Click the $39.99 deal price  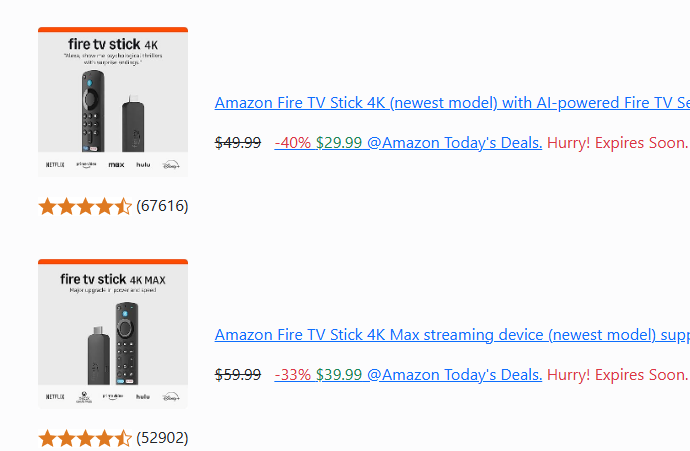[339, 374]
